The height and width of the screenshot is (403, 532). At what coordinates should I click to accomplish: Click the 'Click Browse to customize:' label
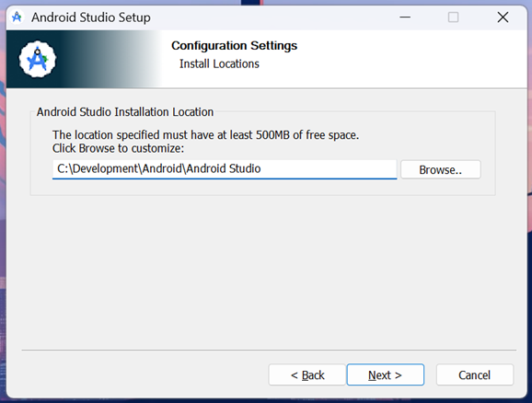coord(118,148)
